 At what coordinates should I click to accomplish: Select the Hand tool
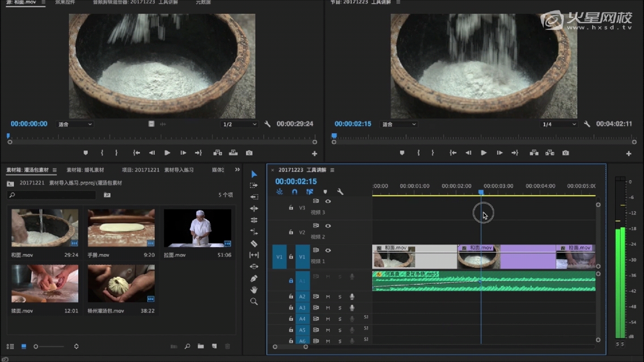click(x=254, y=290)
